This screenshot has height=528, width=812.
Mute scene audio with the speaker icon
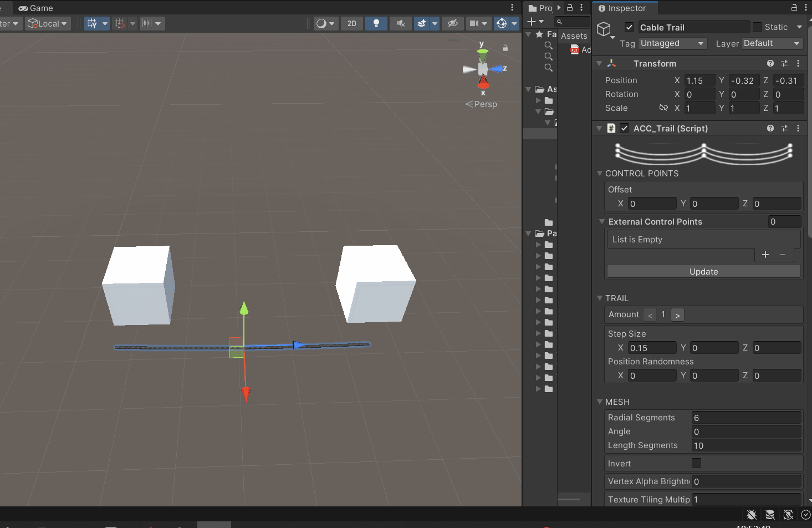coord(400,23)
